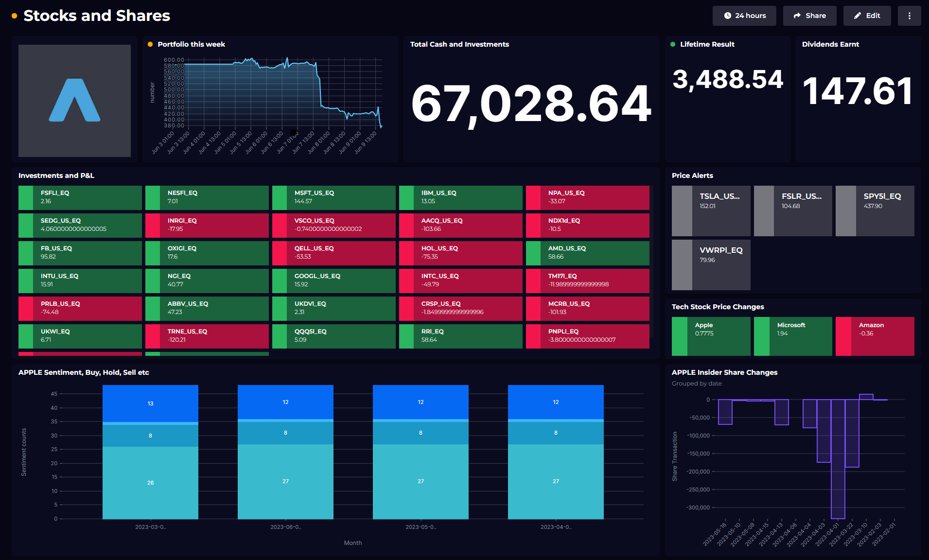Click the orange status dot beside Portfolio this week

[149, 44]
